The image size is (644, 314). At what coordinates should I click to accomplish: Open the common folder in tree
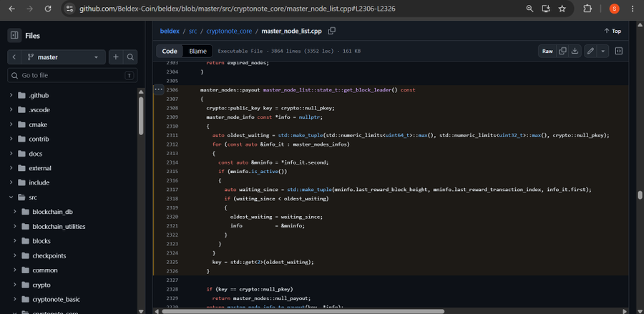(45, 270)
